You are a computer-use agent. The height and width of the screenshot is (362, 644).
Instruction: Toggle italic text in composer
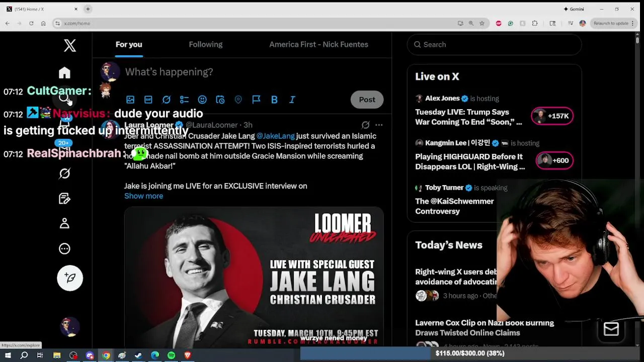[x=292, y=100]
